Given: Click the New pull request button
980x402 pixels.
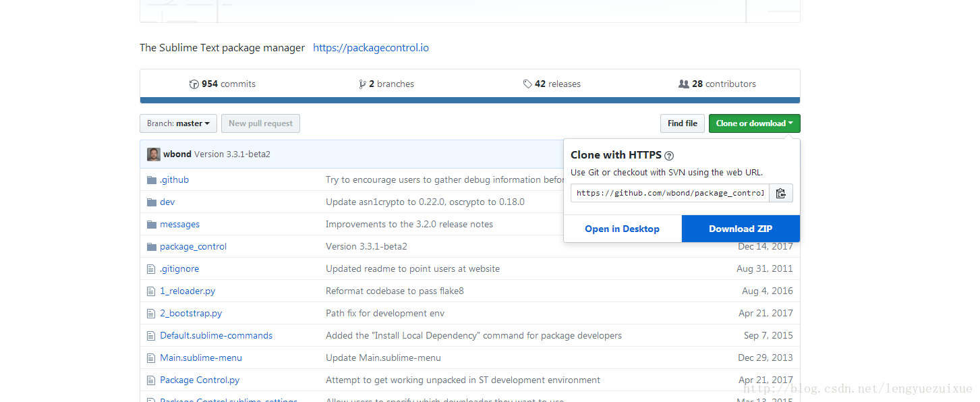Looking at the screenshot, I should 260,123.
